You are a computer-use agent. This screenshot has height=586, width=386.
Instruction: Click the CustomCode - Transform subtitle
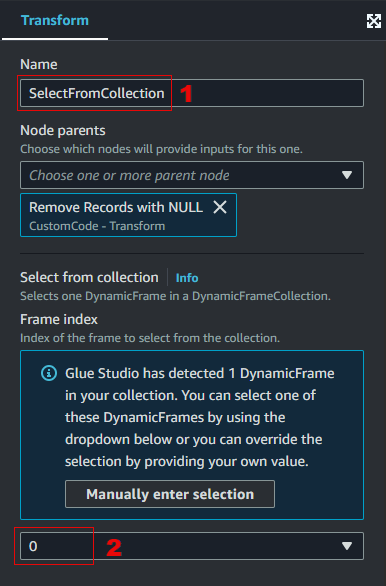pos(97,226)
